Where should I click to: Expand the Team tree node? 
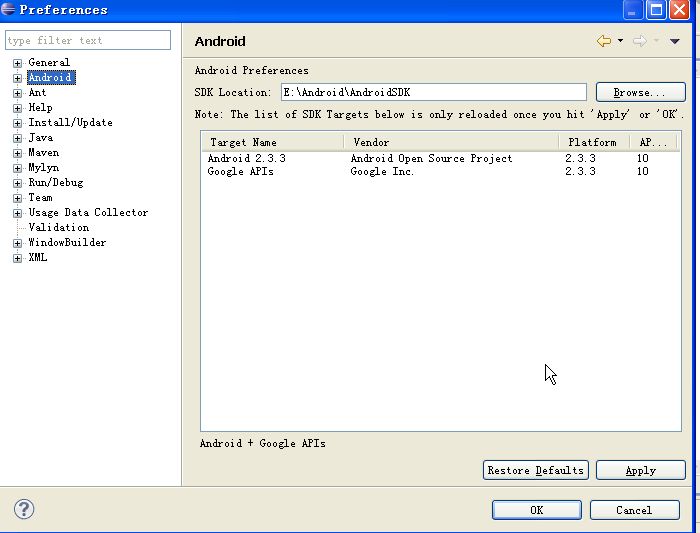[17, 198]
